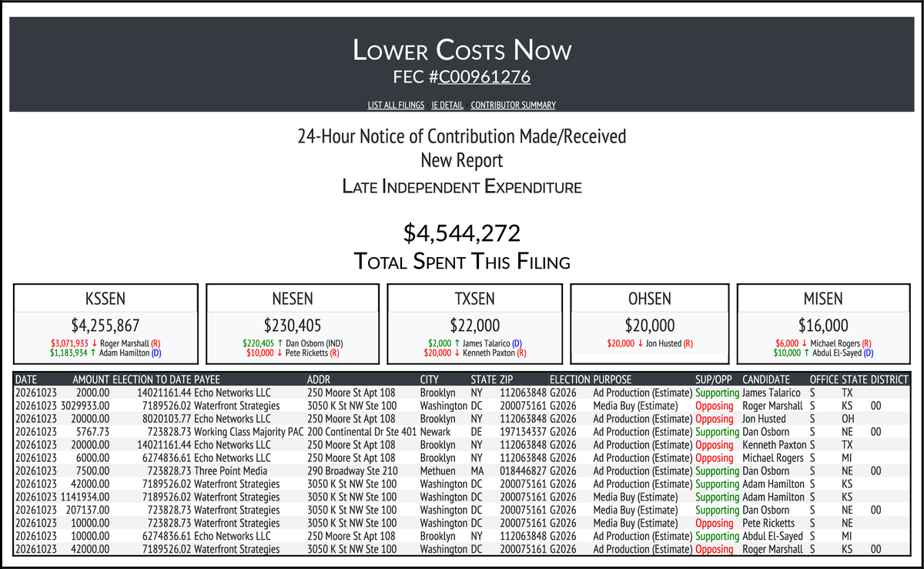The image size is (924, 569).
Task: Click Michael Rogers in the candidate column
Action: (774, 458)
